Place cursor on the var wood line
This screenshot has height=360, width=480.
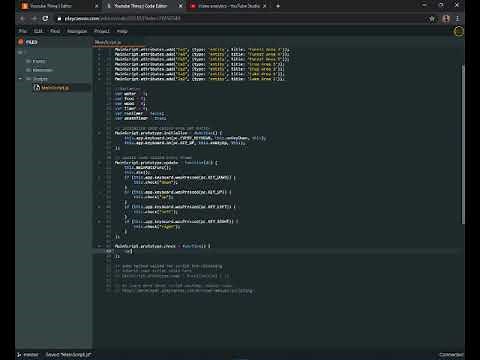(x=130, y=103)
